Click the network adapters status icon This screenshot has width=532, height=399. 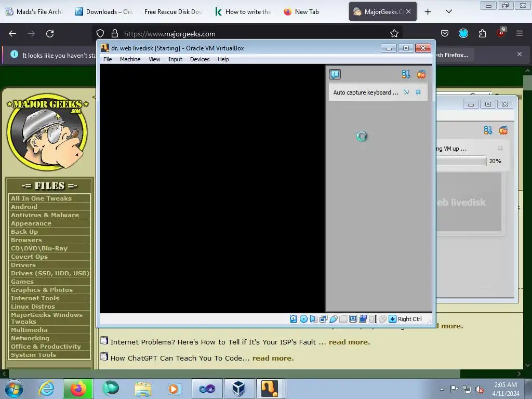(x=323, y=319)
